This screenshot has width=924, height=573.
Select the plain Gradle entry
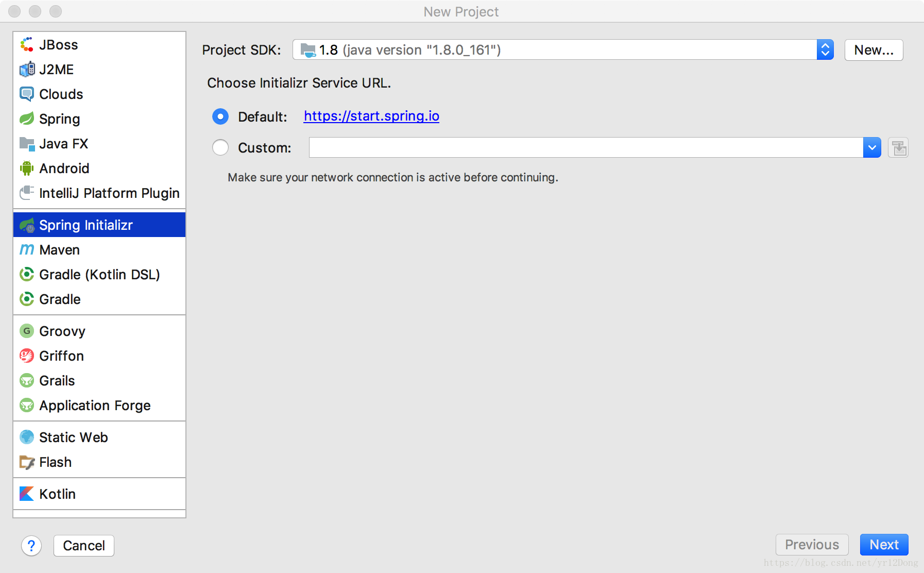(99, 299)
